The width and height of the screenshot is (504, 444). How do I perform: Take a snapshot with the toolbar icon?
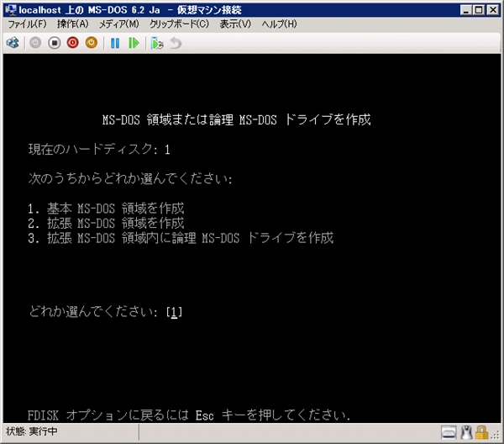(157, 43)
